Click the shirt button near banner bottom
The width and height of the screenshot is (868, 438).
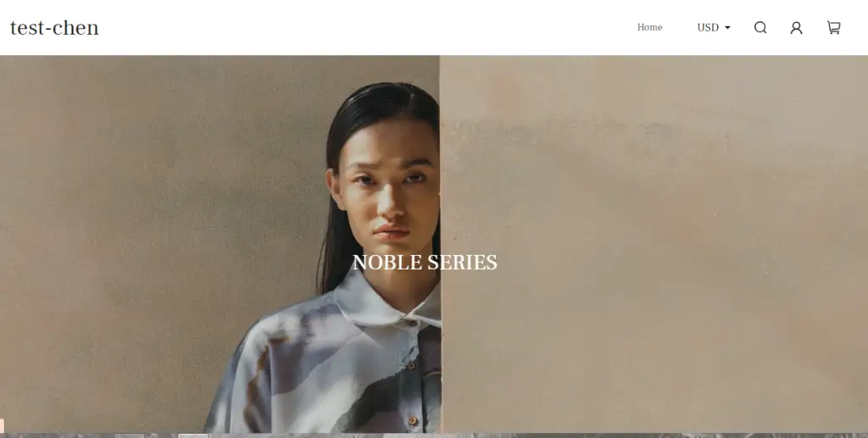[413, 421]
